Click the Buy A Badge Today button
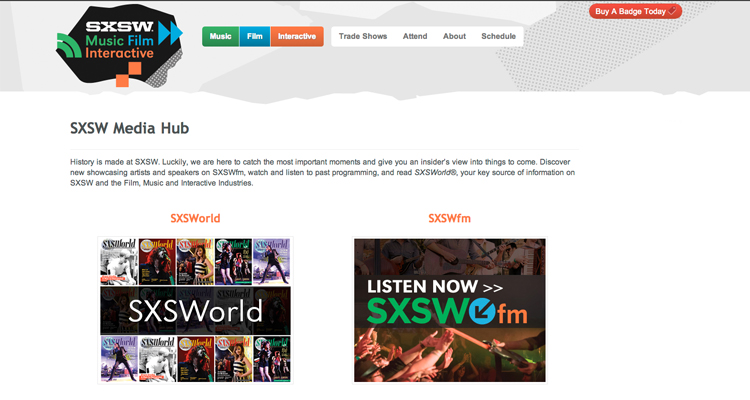Image resolution: width=750 pixels, height=400 pixels. click(635, 11)
